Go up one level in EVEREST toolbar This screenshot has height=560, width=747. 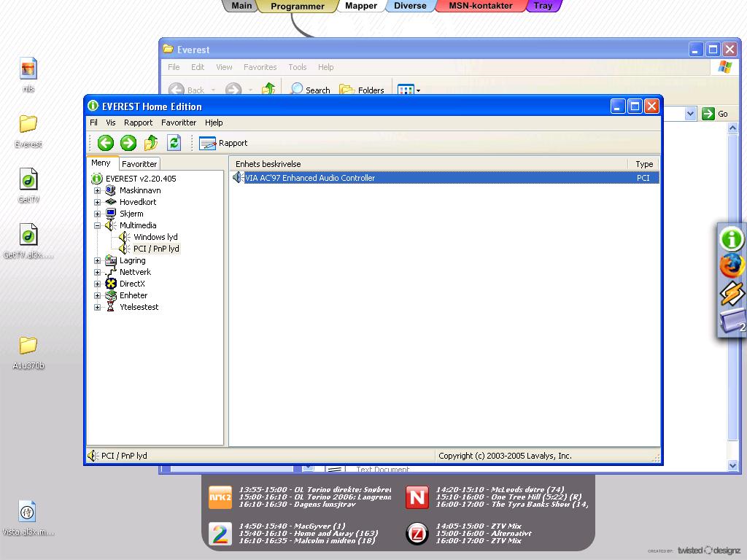(x=150, y=142)
